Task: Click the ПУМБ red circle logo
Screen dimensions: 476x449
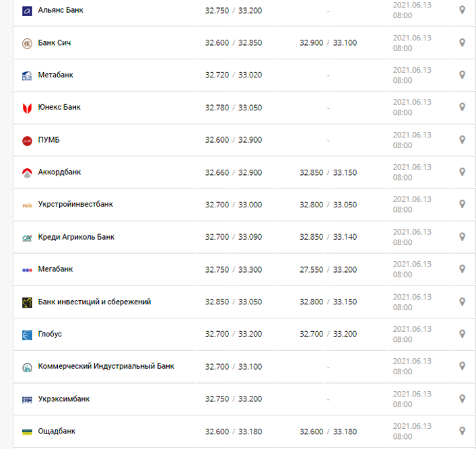Action: pos(27,141)
